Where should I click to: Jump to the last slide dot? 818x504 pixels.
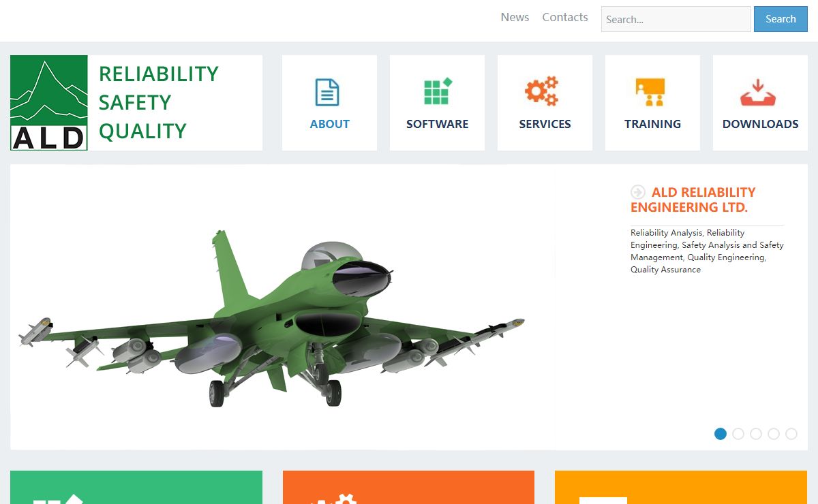click(791, 434)
